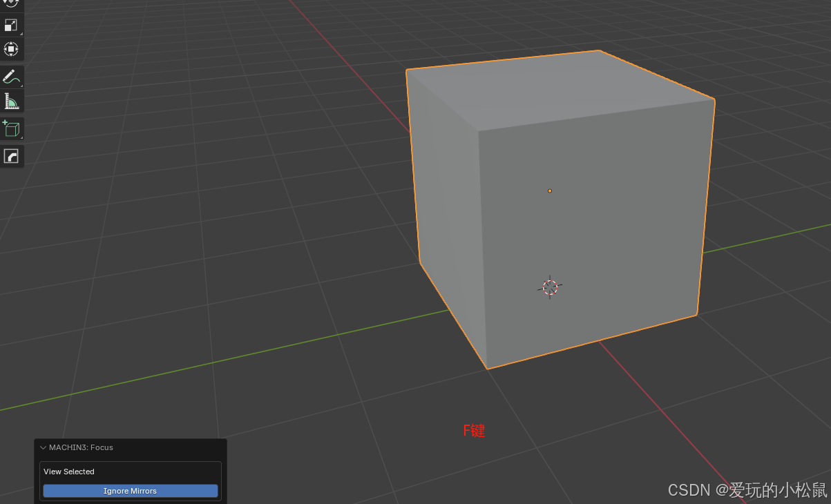The width and height of the screenshot is (831, 504).
Task: Choose the Measure ruler tool
Action: point(11,101)
